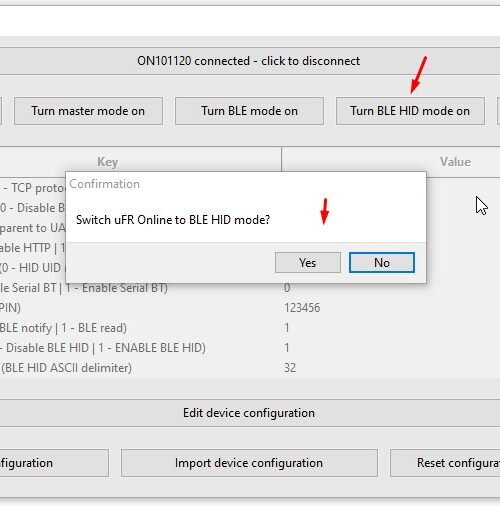
Task: Select delimiter value 32 cell
Action: pos(290,368)
